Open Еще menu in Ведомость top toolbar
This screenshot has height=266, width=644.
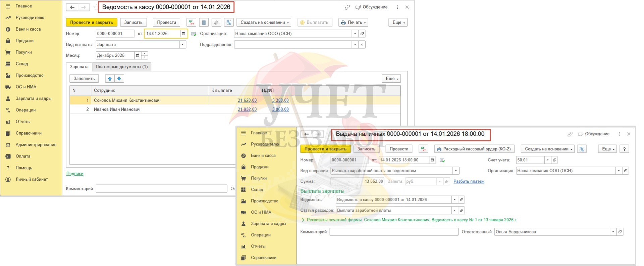[398, 23]
